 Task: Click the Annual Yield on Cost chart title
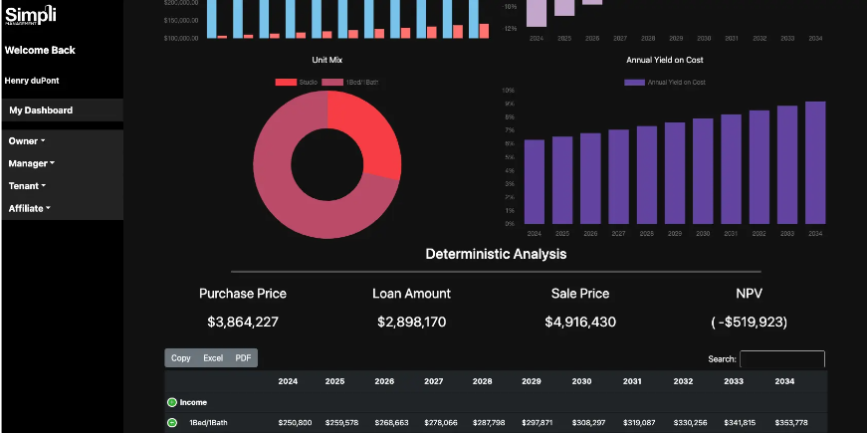(x=665, y=60)
